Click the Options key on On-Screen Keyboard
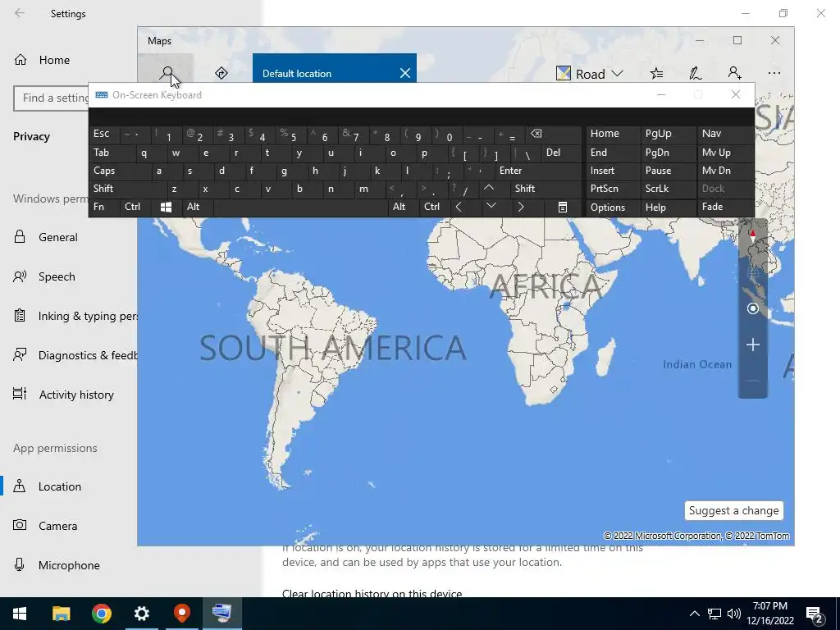This screenshot has width=840, height=630. coord(612,208)
